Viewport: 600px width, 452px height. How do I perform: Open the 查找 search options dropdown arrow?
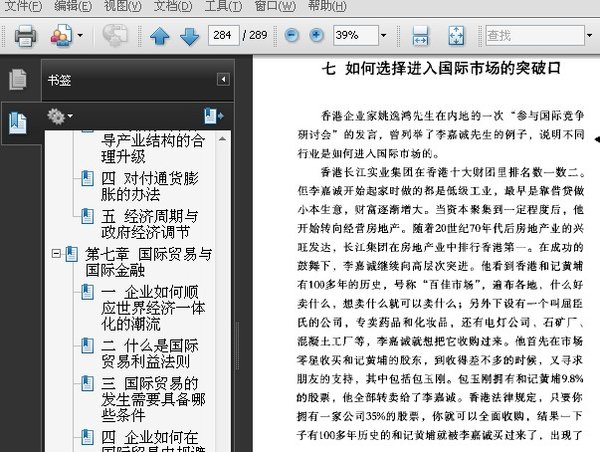pos(589,36)
